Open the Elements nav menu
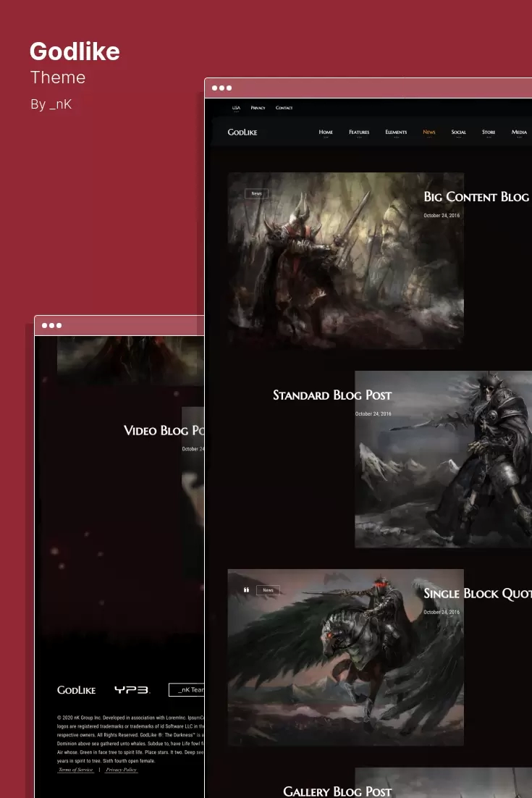The image size is (532, 798). tap(396, 132)
